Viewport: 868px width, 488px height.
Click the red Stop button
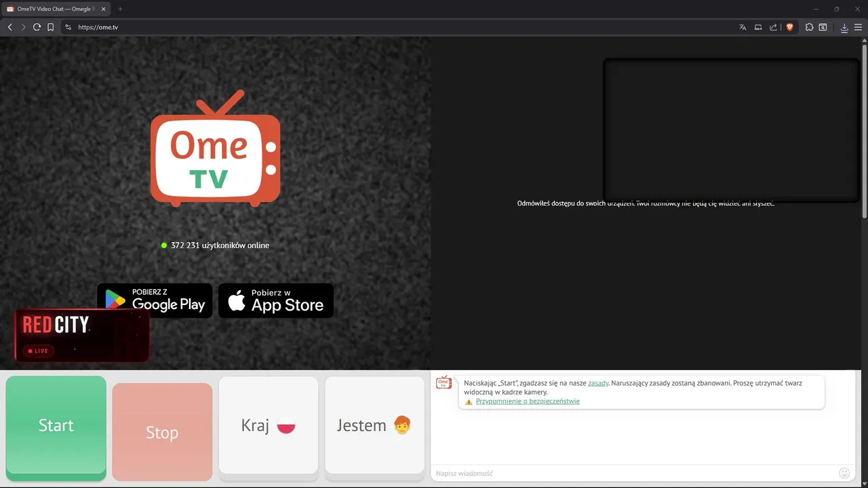point(162,432)
